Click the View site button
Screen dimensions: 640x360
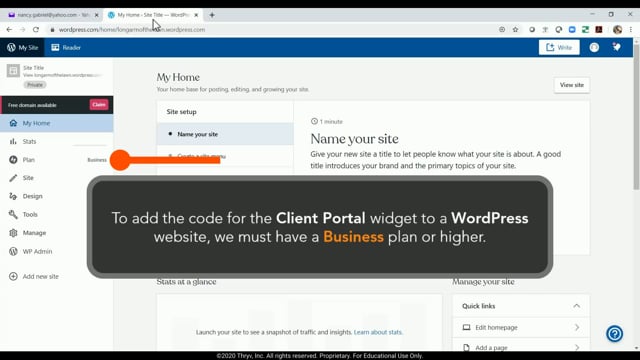(x=571, y=85)
